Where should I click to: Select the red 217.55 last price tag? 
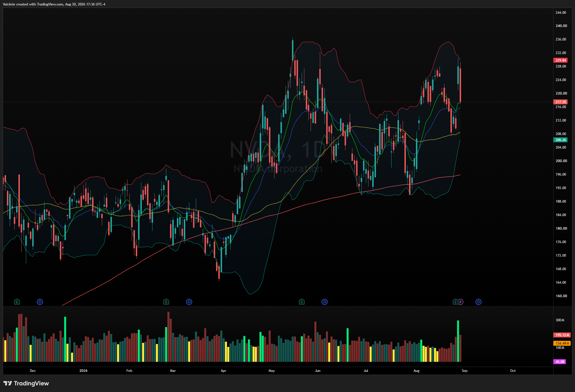click(561, 102)
